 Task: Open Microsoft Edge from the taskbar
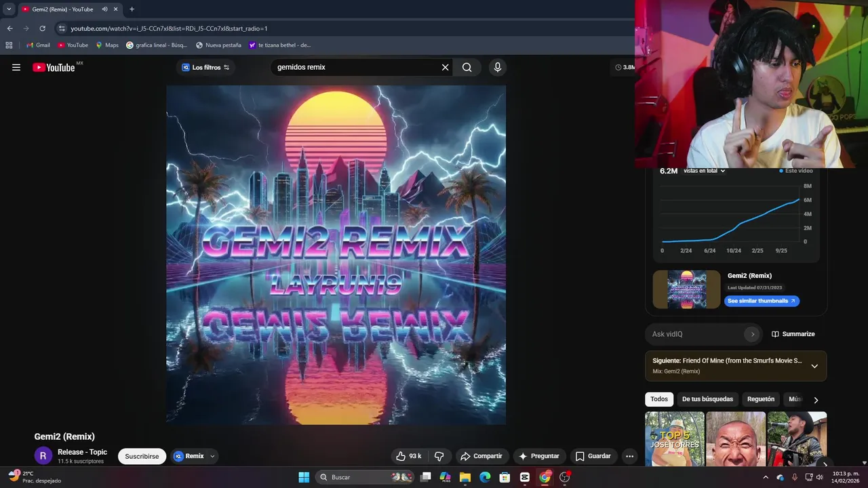(x=485, y=477)
